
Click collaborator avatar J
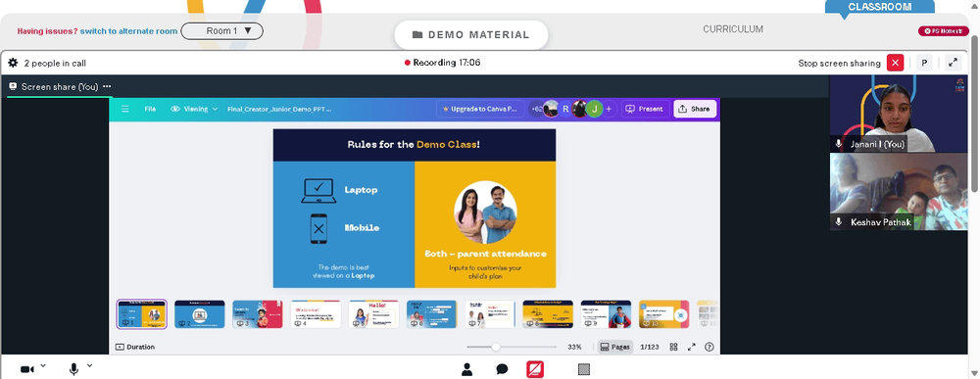[595, 109]
